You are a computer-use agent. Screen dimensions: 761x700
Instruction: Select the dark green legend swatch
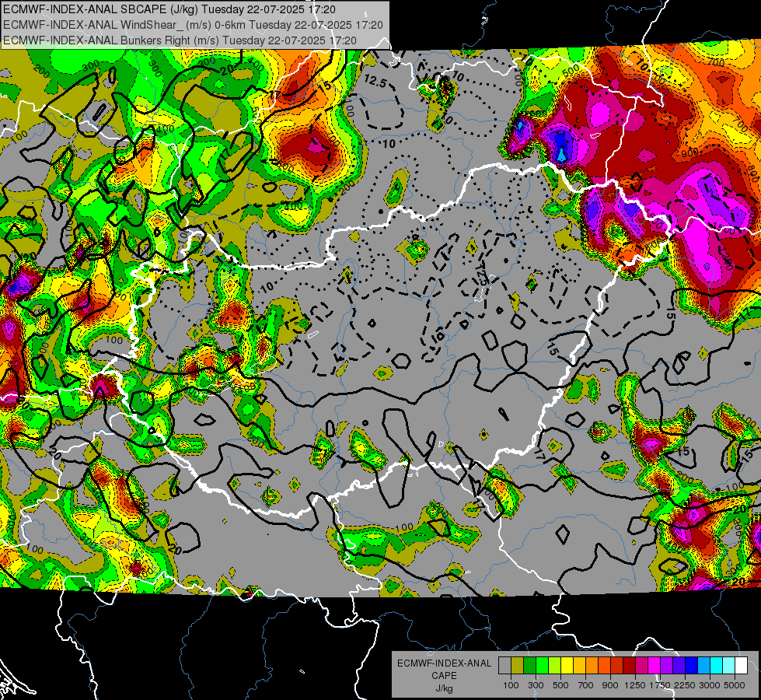[x=529, y=666]
